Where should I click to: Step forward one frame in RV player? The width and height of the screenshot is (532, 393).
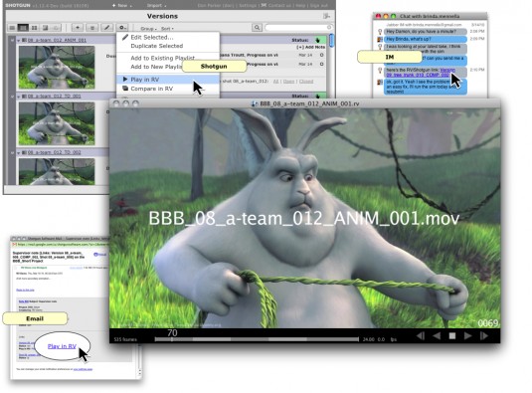(x=484, y=335)
